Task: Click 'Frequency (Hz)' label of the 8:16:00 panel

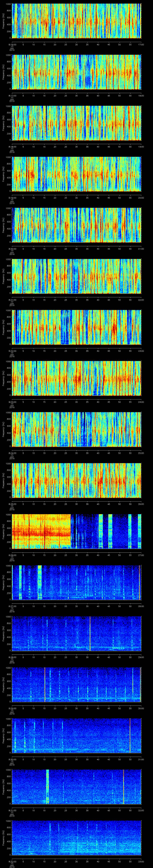Action: [x=4, y=21]
